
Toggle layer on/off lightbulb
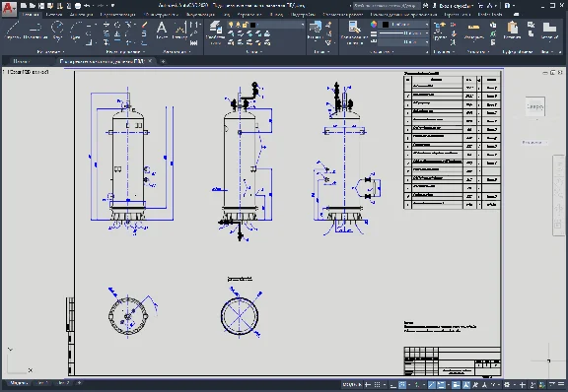point(231,25)
